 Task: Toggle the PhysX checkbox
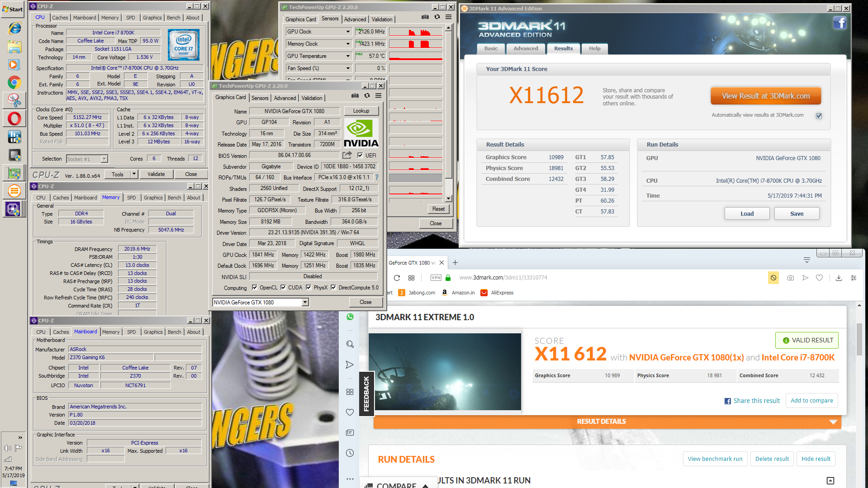pyautogui.click(x=308, y=287)
